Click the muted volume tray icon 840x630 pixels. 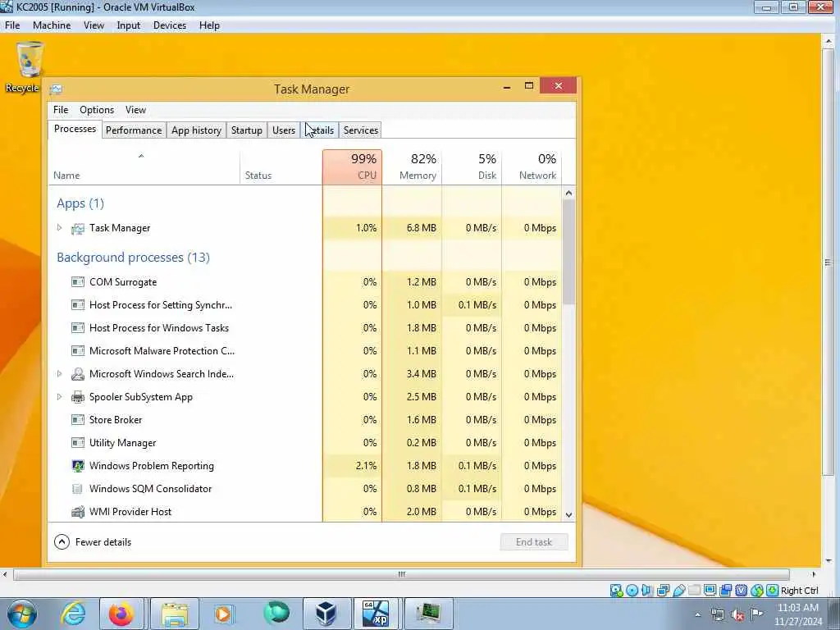click(737, 615)
